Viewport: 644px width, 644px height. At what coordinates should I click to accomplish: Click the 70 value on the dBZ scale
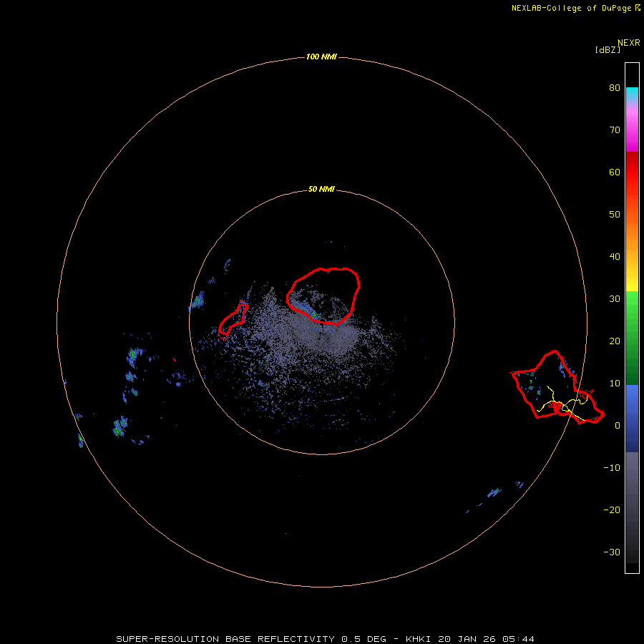pyautogui.click(x=615, y=130)
